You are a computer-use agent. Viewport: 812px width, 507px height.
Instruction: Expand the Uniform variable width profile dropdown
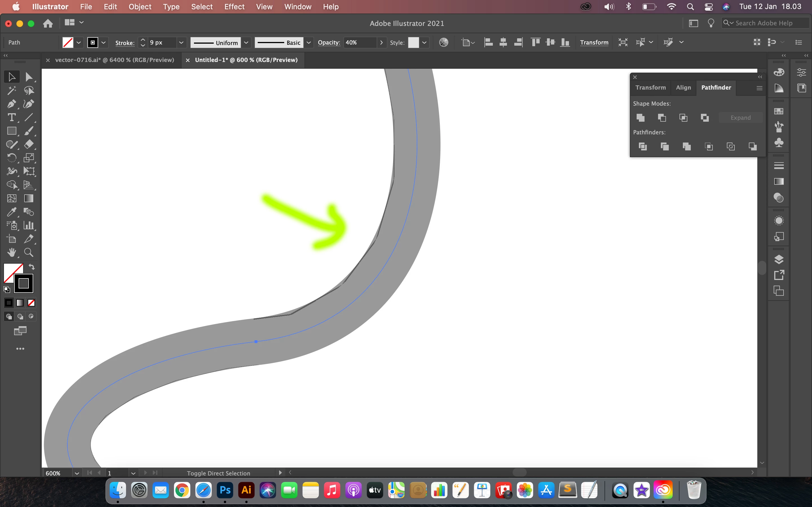(x=246, y=43)
